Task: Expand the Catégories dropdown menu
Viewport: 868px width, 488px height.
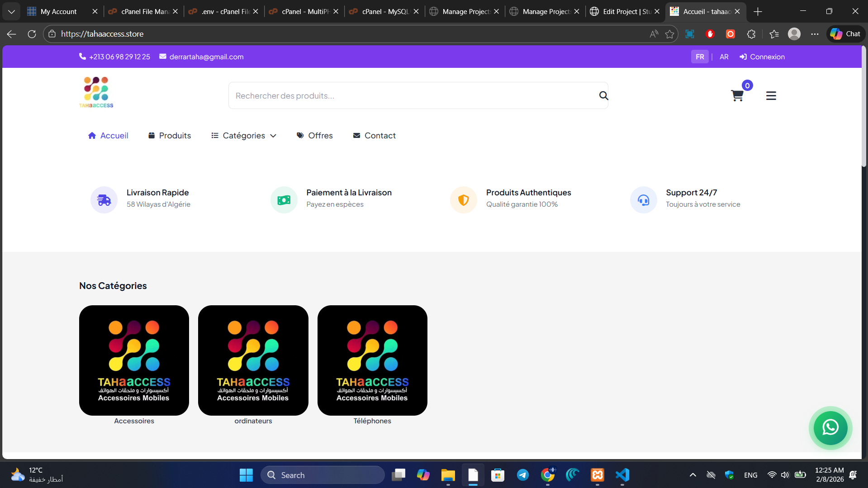Action: pos(244,135)
